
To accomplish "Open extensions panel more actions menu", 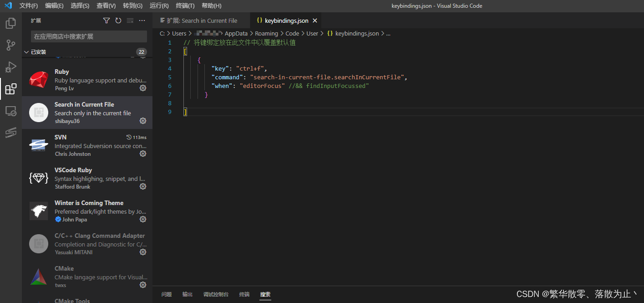I will [x=142, y=21].
